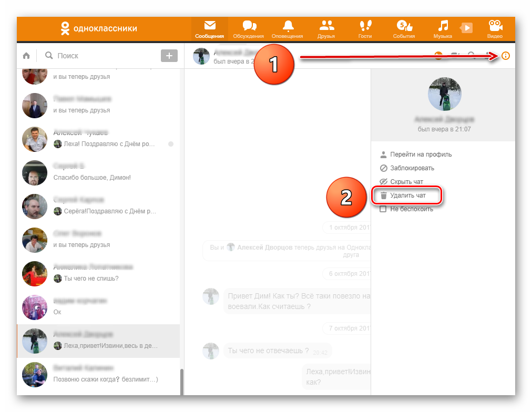The height and width of the screenshot is (412, 532).
Task: Choose Удалить чат menu option
Action: [x=407, y=195]
